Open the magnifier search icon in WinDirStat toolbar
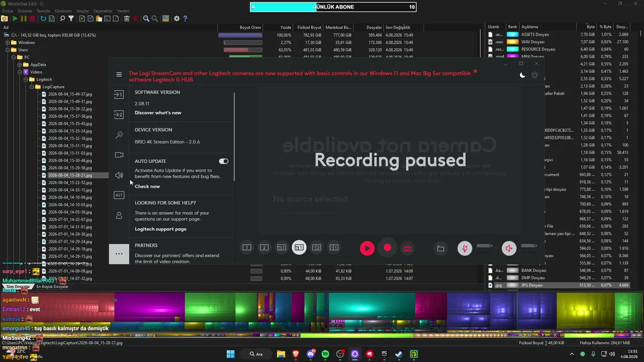644x362 pixels. (x=63, y=19)
